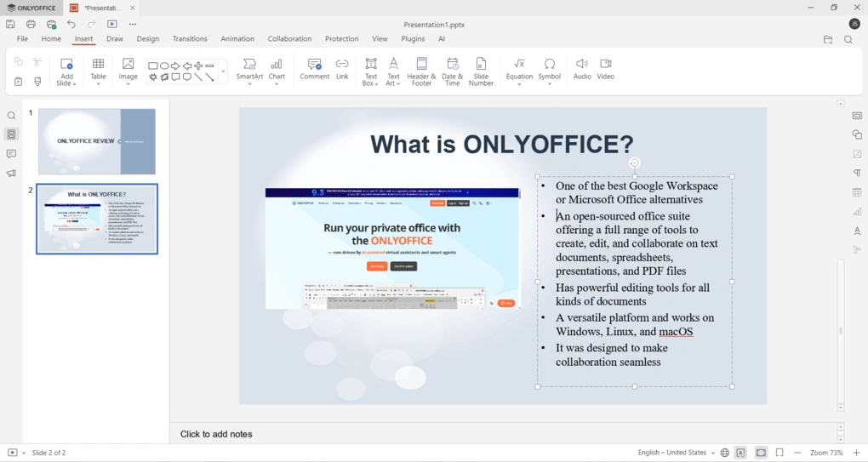
Task: Open the SmartArt dropdown
Action: point(249,83)
